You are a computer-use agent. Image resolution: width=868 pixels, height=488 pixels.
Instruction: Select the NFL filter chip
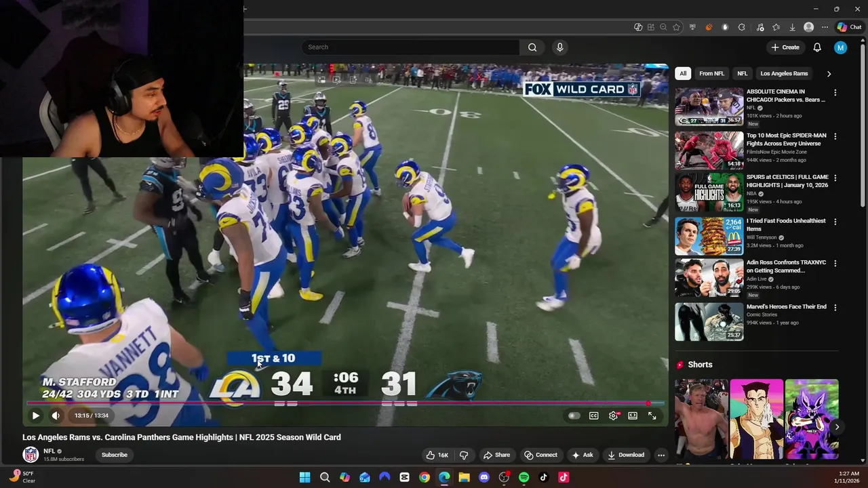[x=743, y=73]
